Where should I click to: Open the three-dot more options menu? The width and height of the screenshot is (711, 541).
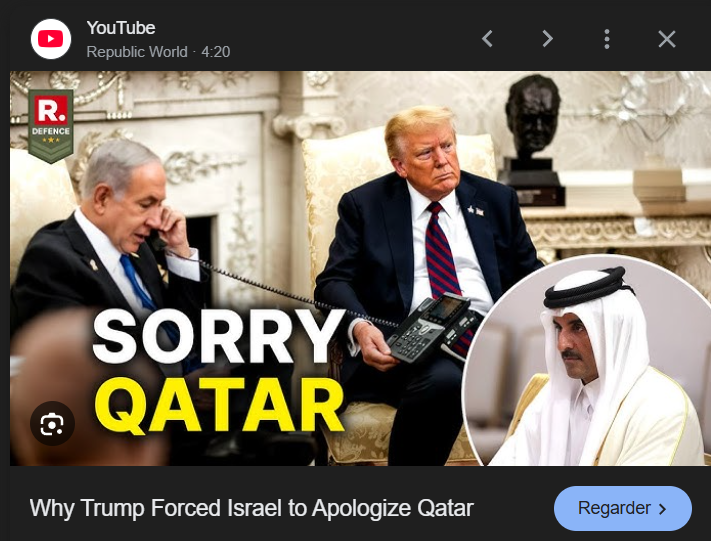click(607, 39)
